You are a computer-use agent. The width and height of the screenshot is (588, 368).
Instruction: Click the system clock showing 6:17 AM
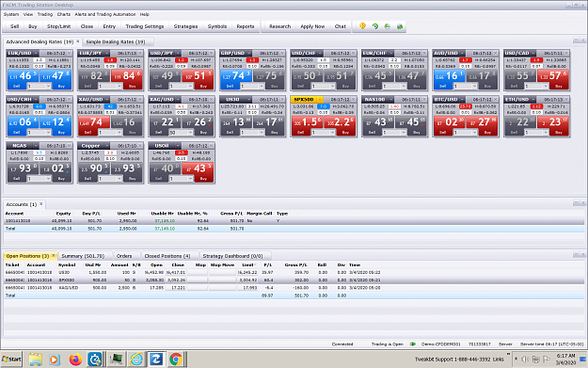[565, 356]
